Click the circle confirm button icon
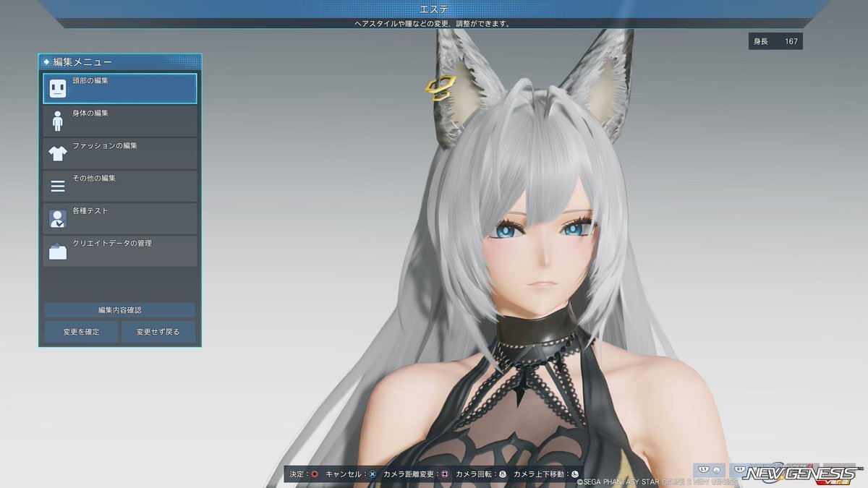This screenshot has width=868, height=488. click(315, 474)
